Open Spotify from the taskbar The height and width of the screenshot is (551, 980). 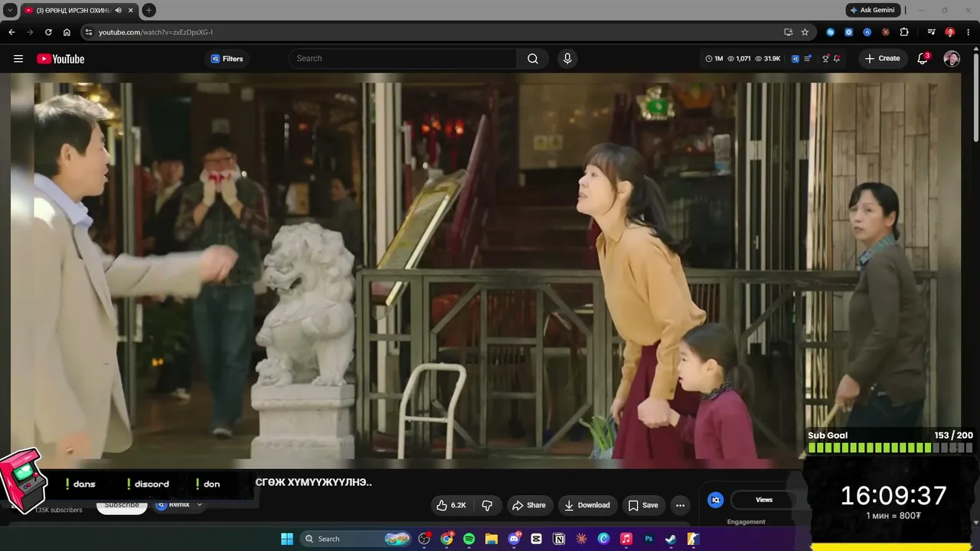(x=469, y=539)
